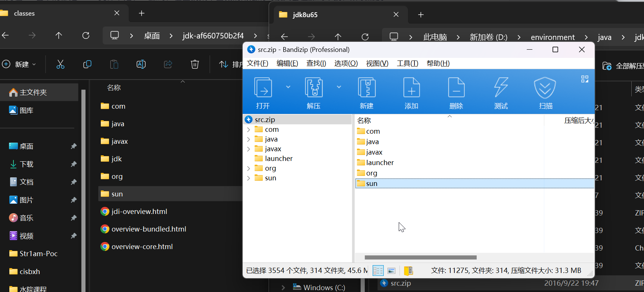
Task: Click the 删除 (Delete) icon in Bandizip toolbar
Action: (456, 88)
